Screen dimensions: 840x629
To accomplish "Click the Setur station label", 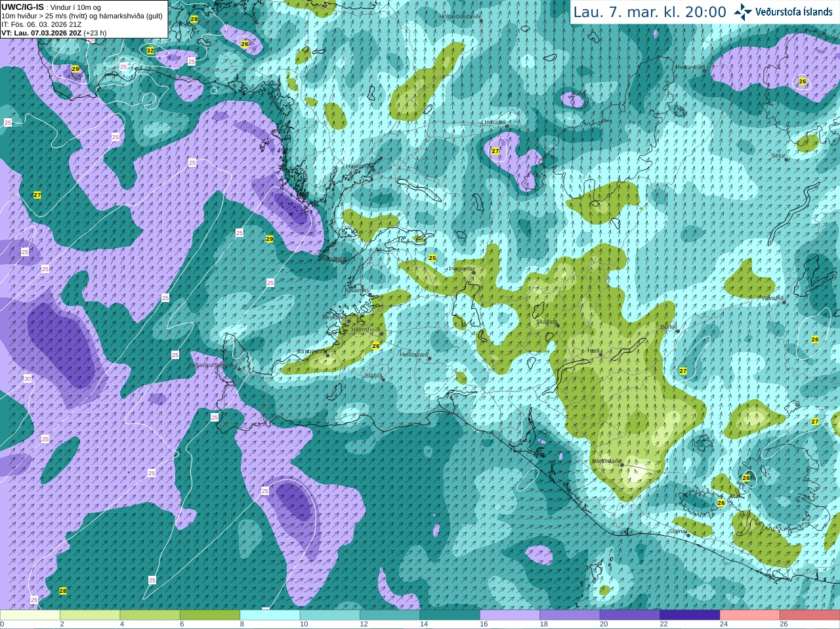I will (x=778, y=156).
